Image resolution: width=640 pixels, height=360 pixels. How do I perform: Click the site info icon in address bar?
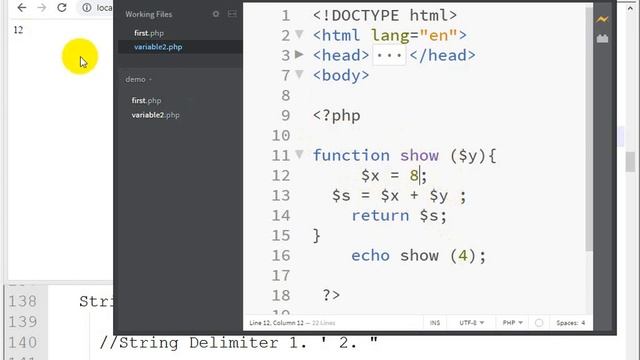pos(87,8)
